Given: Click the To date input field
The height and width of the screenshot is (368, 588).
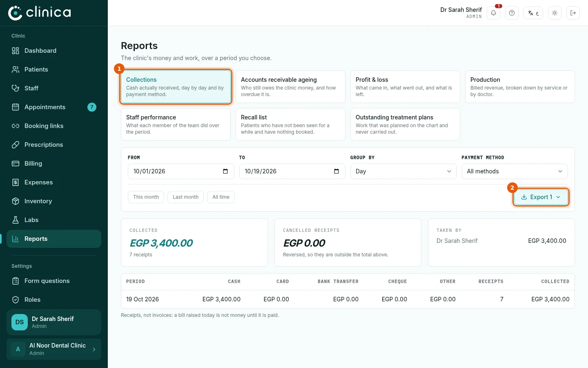Looking at the screenshot, I should (x=292, y=171).
